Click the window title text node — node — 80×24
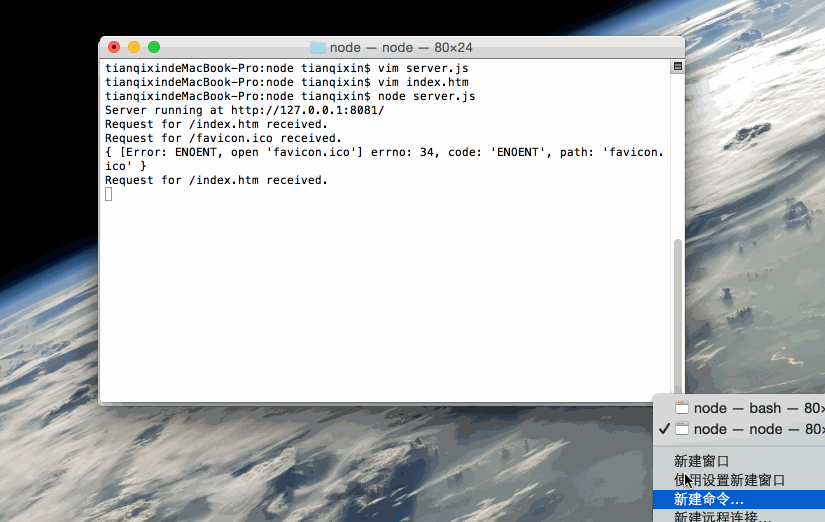The height and width of the screenshot is (522, 825). 401,47
